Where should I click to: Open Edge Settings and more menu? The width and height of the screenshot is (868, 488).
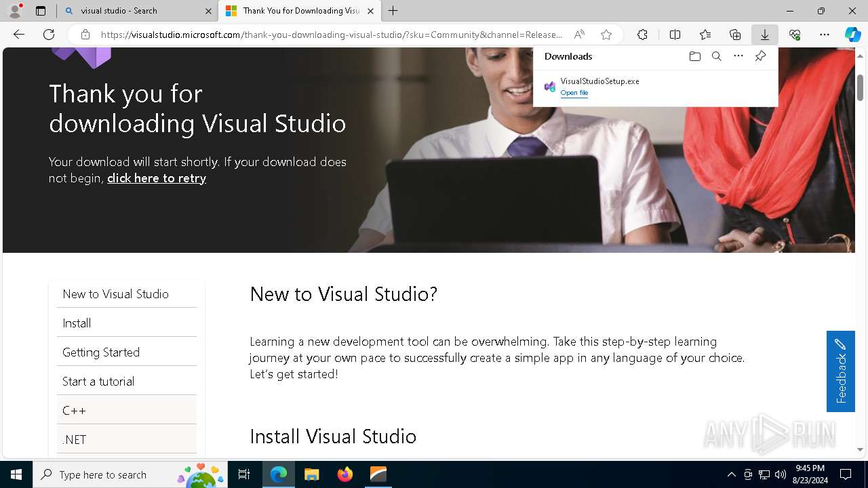coord(825,35)
